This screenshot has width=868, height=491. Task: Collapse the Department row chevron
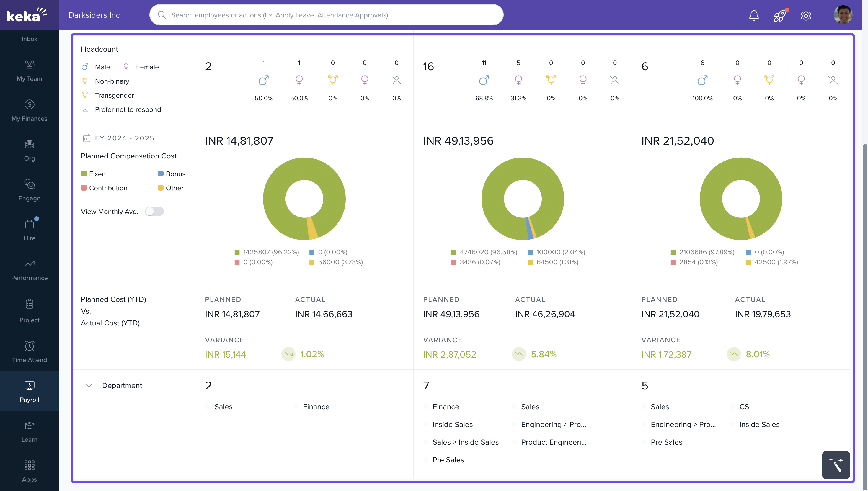[89, 385]
